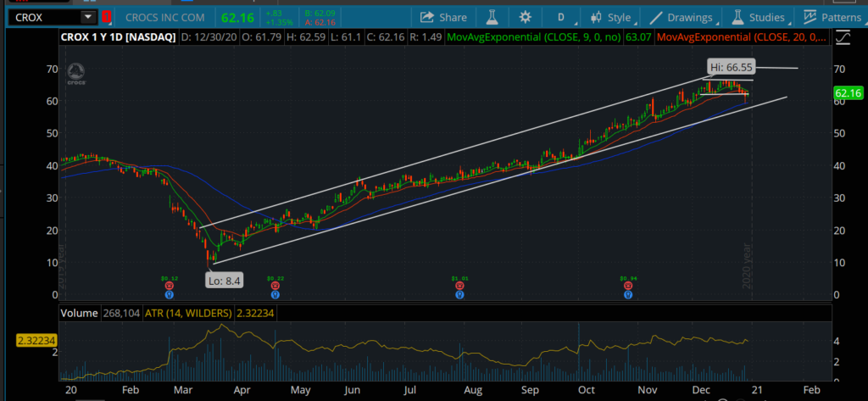
Task: Click the Dec label on time axis
Action: (701, 390)
